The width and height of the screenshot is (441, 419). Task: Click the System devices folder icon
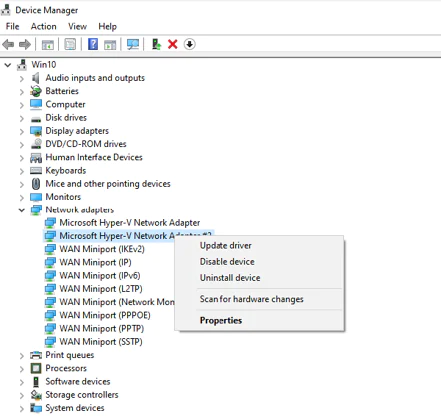point(36,408)
